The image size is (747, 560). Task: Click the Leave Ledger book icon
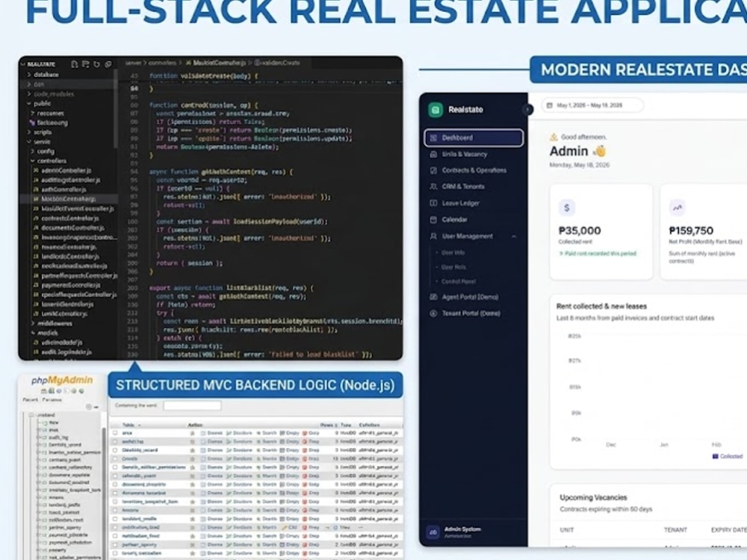[x=433, y=203]
